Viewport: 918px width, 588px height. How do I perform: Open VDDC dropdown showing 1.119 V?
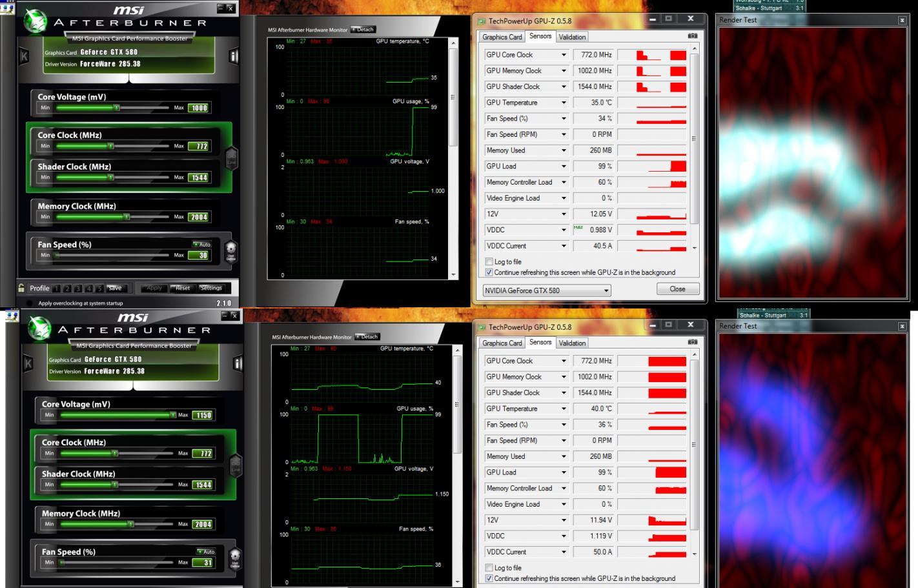pos(564,536)
